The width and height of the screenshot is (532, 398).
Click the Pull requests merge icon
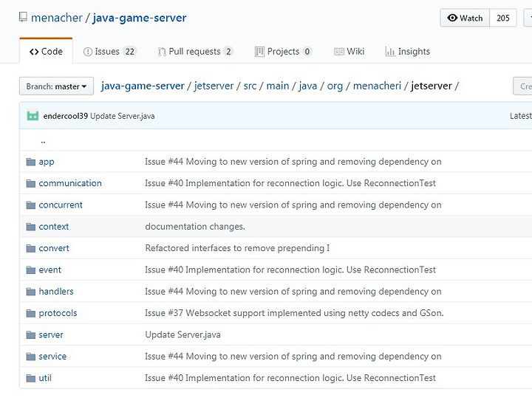coord(162,52)
